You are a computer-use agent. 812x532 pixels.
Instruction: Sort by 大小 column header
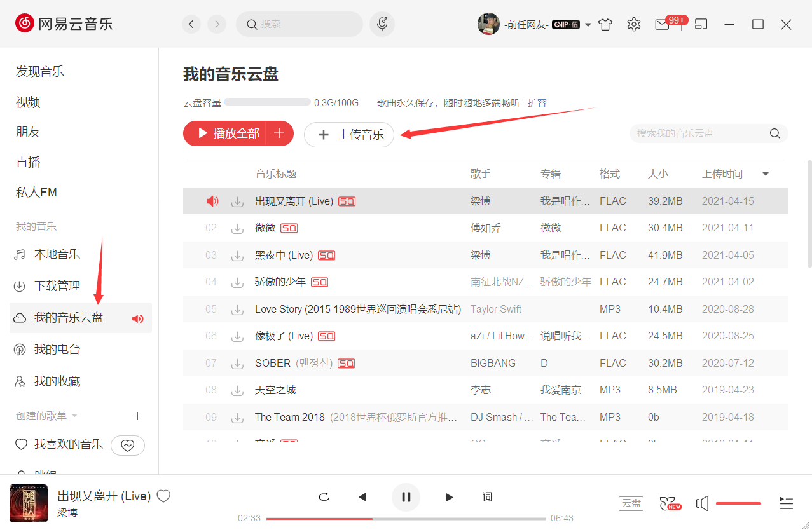pyautogui.click(x=658, y=174)
